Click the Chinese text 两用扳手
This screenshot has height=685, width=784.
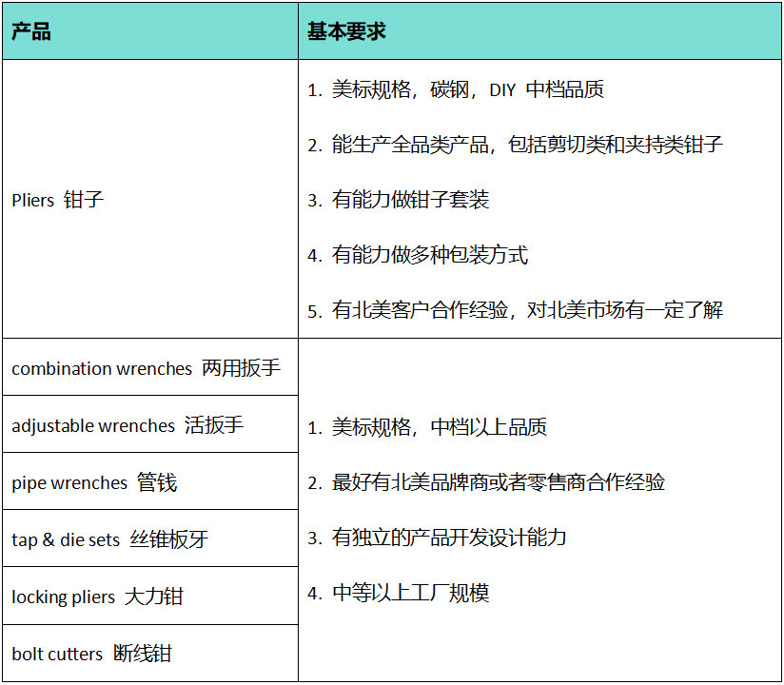[x=242, y=368]
